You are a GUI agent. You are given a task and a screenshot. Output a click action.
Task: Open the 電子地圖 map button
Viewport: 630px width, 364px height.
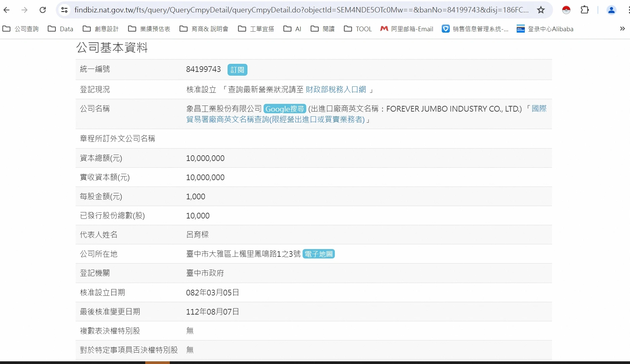(x=318, y=254)
